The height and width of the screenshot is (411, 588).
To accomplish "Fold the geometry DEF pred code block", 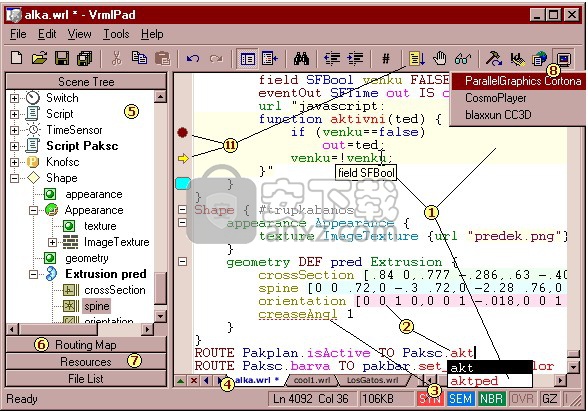I will pos(182,261).
